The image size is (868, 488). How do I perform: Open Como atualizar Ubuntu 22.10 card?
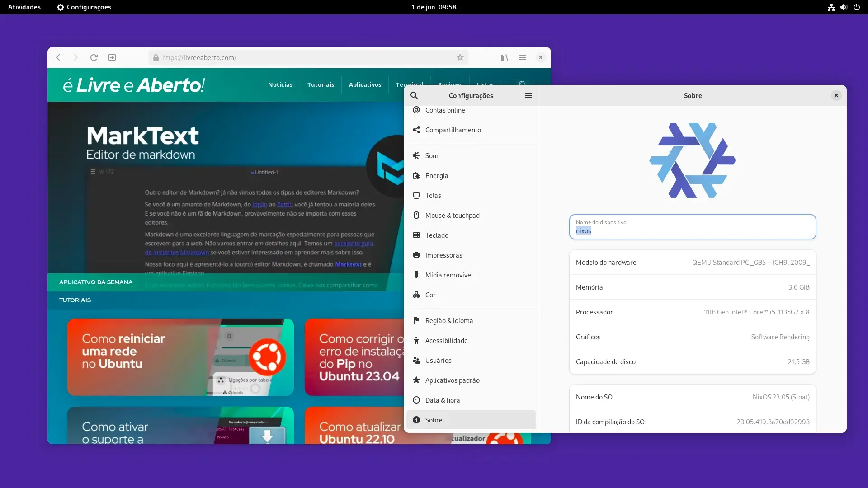point(354,425)
